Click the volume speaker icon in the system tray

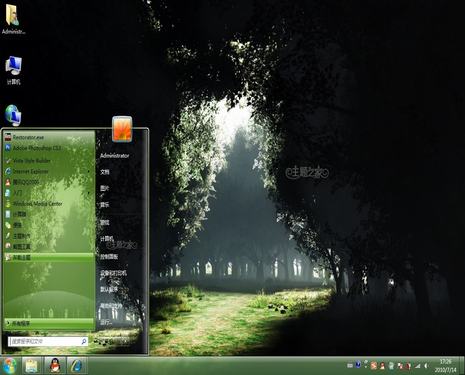[x=426, y=366]
